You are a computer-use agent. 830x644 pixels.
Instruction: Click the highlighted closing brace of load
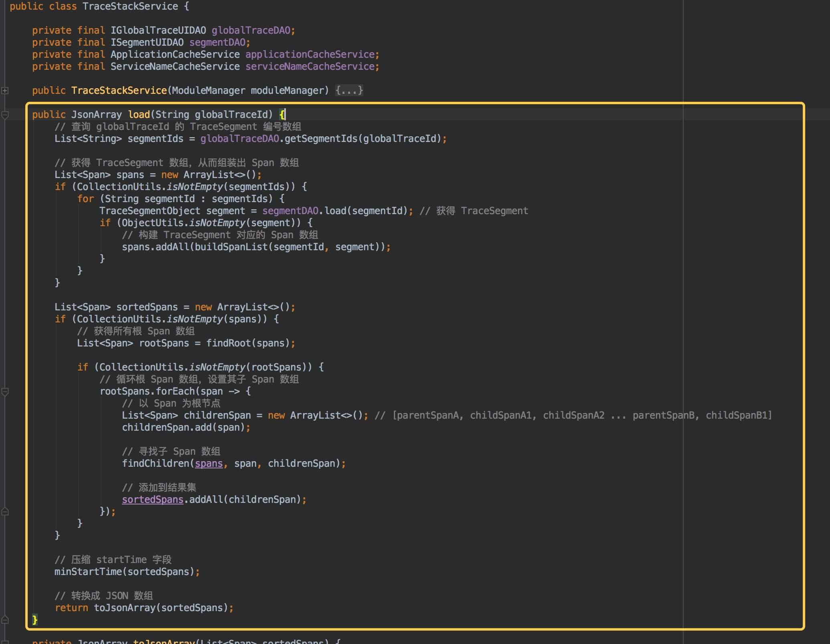35,620
